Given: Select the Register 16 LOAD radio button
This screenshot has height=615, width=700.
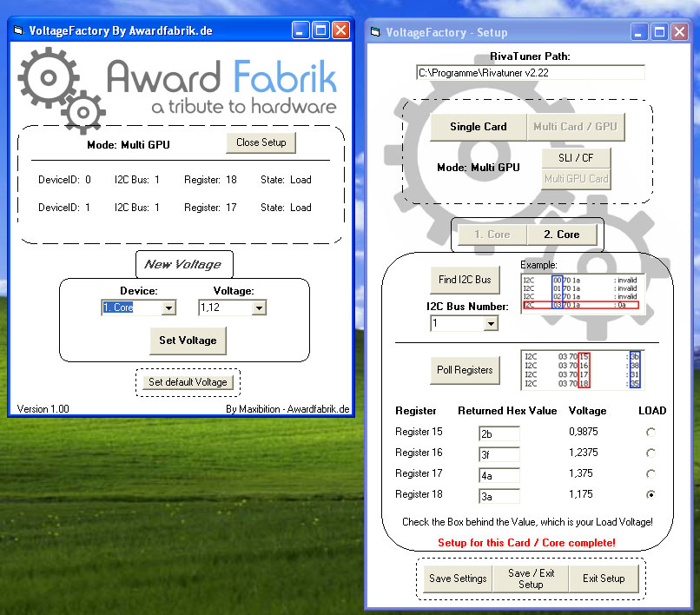Looking at the screenshot, I should [650, 453].
